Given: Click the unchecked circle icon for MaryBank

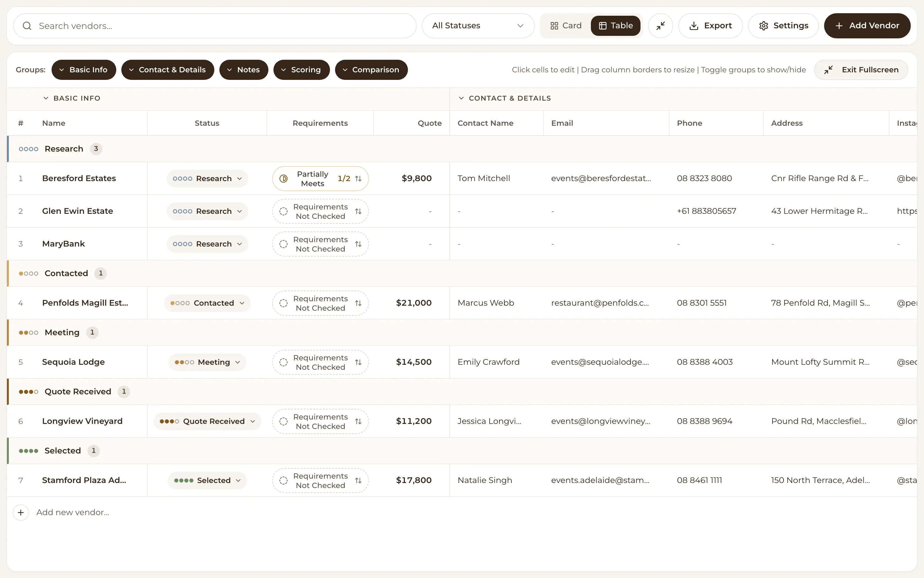Looking at the screenshot, I should [283, 244].
